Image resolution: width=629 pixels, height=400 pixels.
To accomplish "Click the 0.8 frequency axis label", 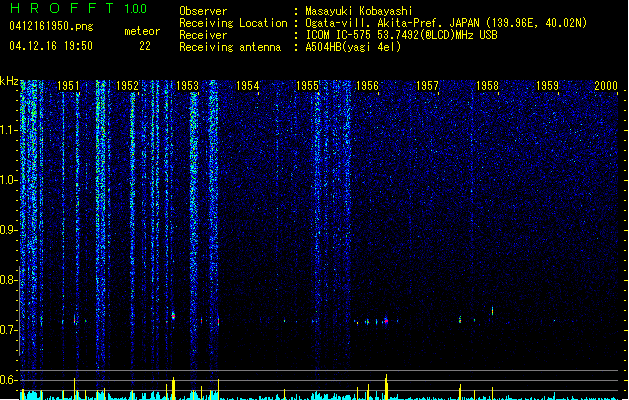I will (x=8, y=280).
